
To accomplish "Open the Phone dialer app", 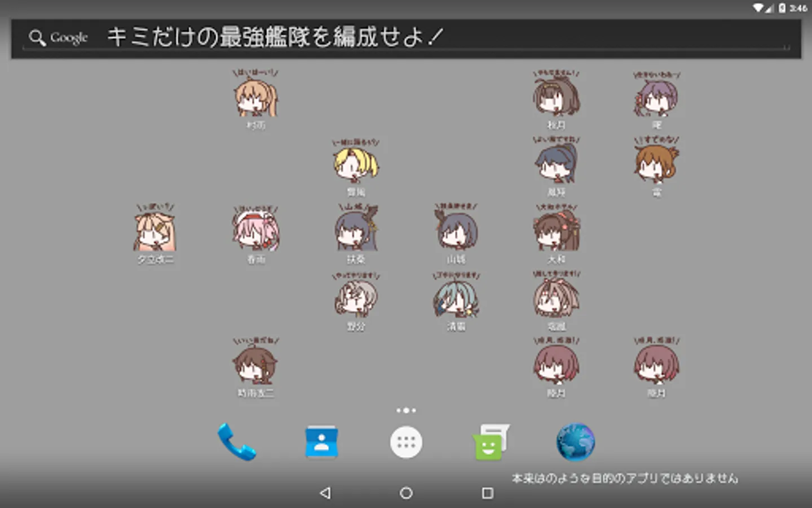I will pos(237,442).
